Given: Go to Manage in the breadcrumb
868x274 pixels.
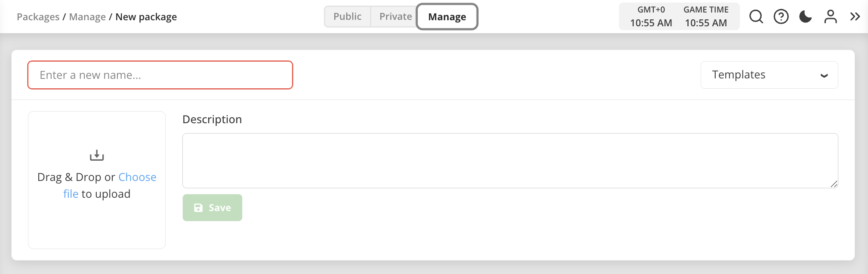Looking at the screenshot, I should (87, 17).
